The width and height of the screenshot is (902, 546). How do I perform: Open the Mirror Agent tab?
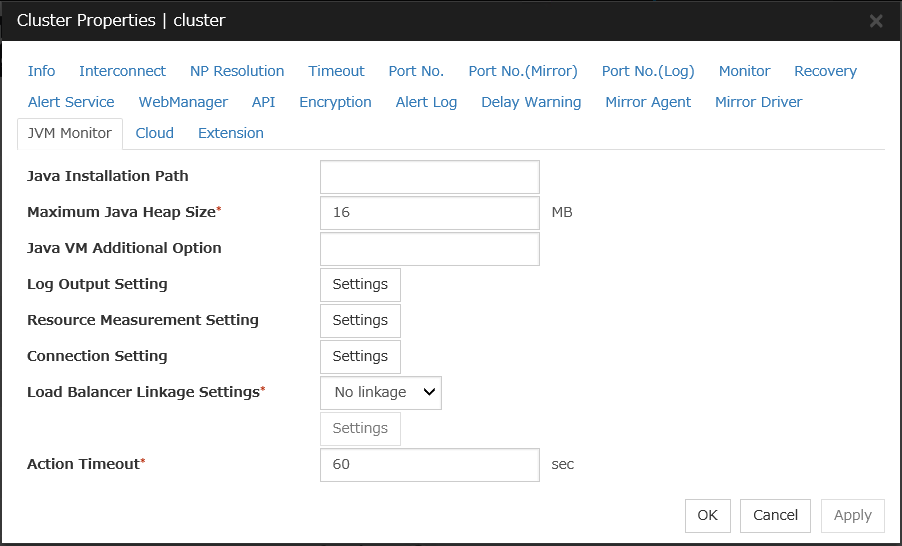click(x=648, y=102)
